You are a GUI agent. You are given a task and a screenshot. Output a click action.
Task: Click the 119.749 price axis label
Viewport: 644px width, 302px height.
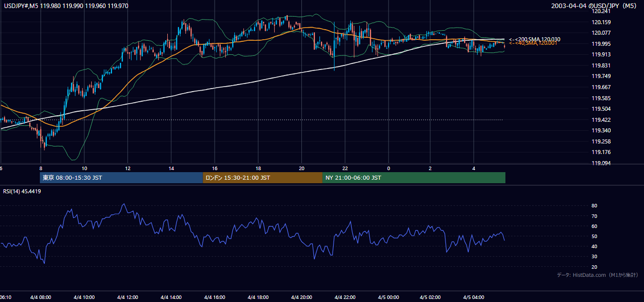[601, 76]
